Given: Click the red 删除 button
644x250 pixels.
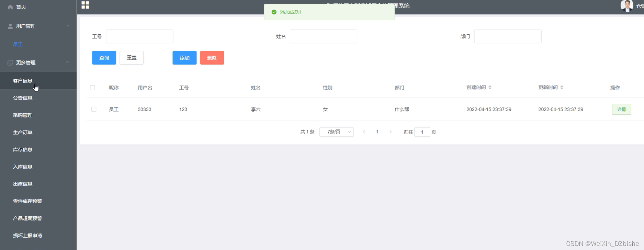Looking at the screenshot, I should tap(212, 58).
